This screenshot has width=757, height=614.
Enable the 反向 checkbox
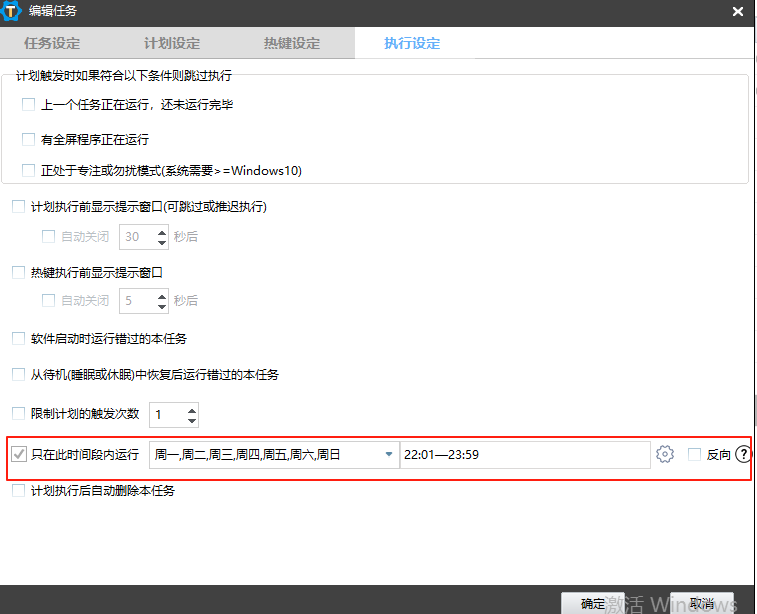click(x=695, y=455)
